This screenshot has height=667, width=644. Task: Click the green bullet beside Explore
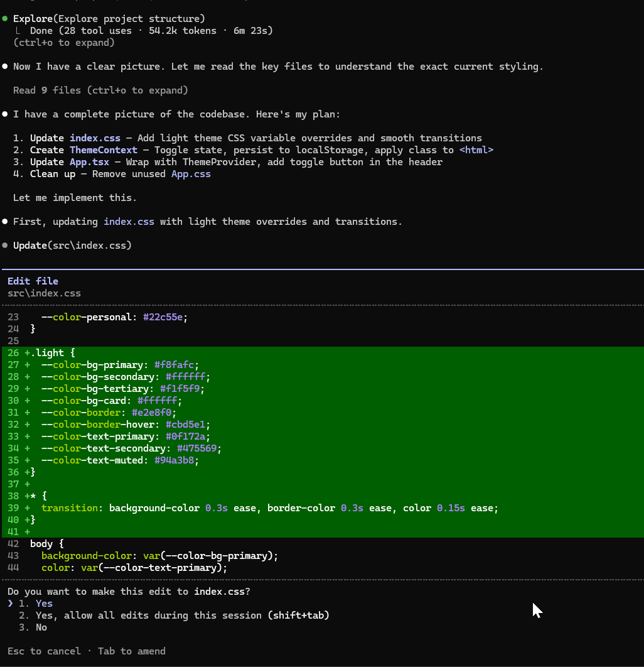[x=5, y=19]
